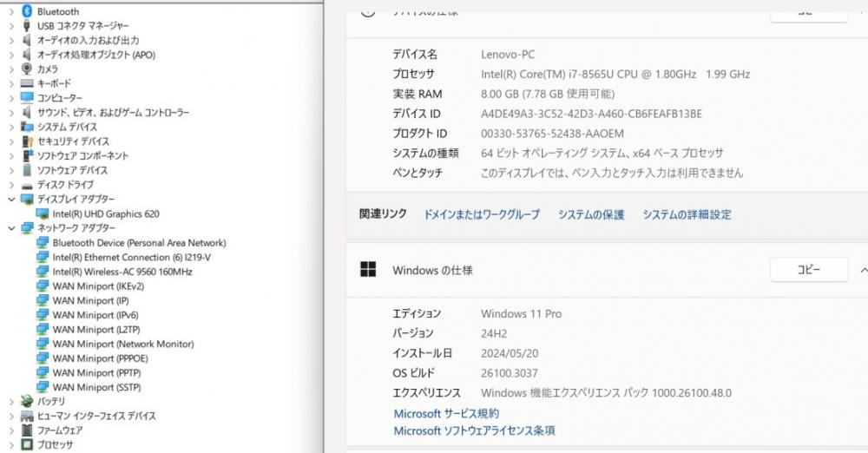Expand the ディスク ドライブ node
Viewport: 868px width, 453px height.
pos(11,185)
